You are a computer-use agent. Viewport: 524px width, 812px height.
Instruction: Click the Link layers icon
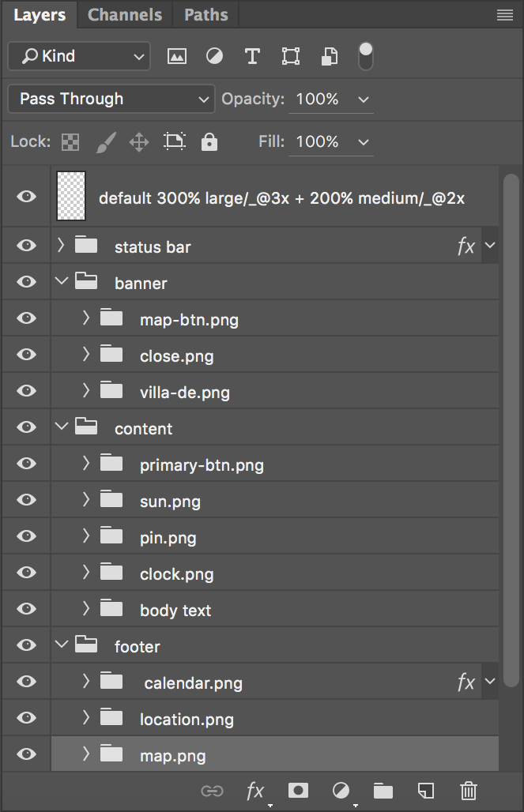(x=212, y=791)
